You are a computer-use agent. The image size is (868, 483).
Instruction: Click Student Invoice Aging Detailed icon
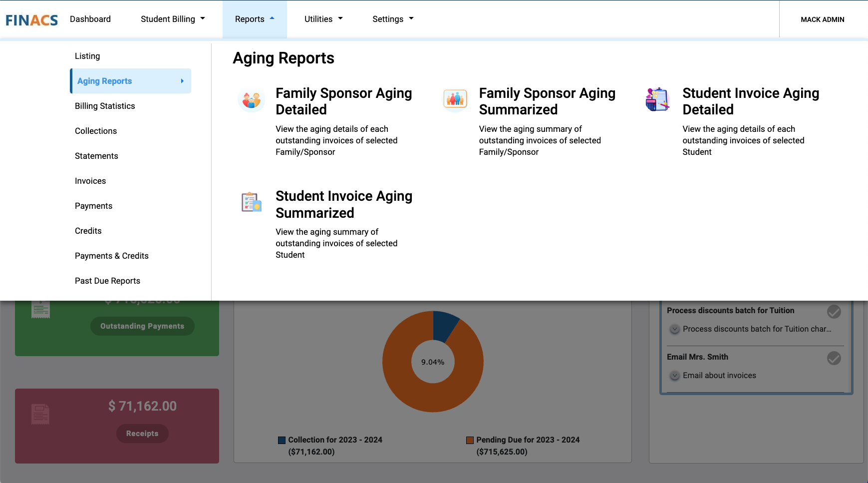[657, 99]
